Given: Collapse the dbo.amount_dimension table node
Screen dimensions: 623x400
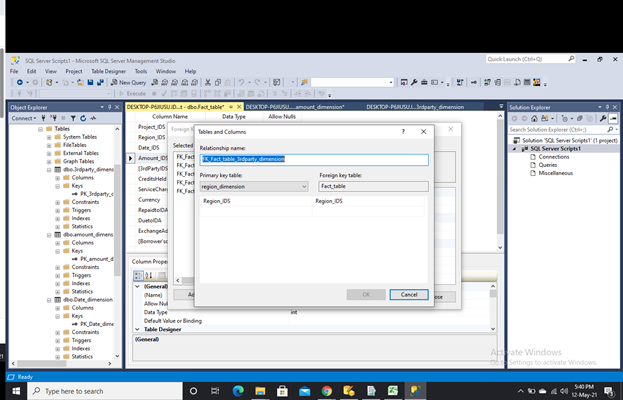Looking at the screenshot, I should 49,235.
